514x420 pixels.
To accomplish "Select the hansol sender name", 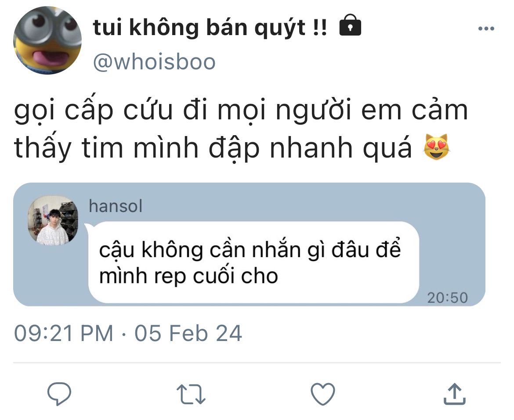I will [x=116, y=206].
